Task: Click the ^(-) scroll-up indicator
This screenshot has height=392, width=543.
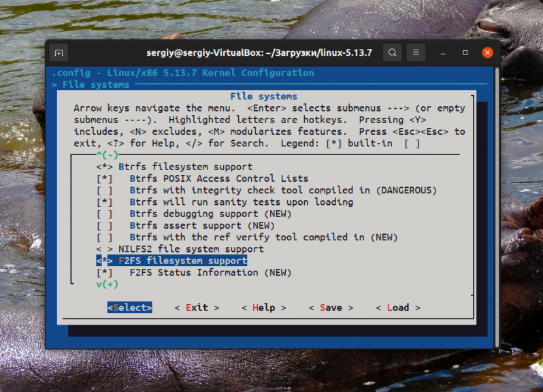Action: (108, 154)
